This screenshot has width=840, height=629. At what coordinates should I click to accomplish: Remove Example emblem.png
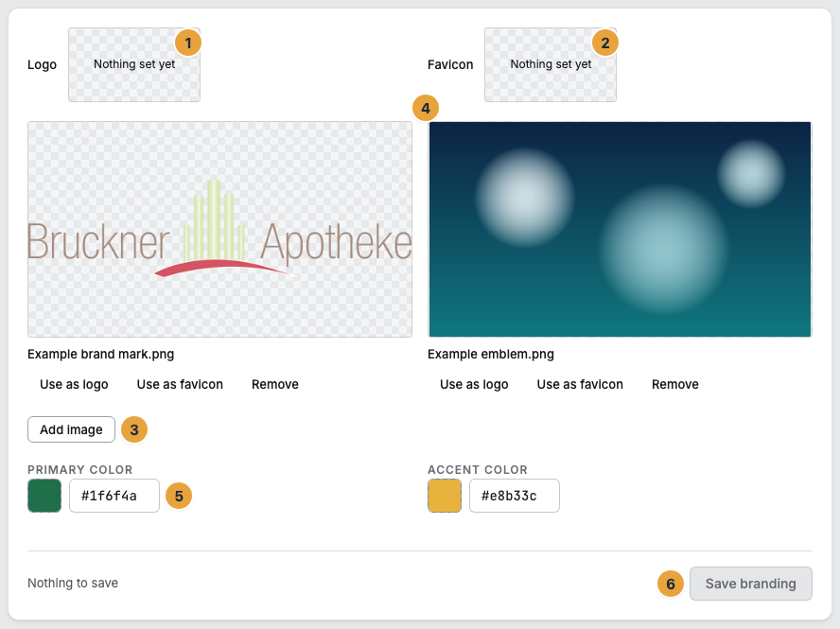click(x=675, y=384)
